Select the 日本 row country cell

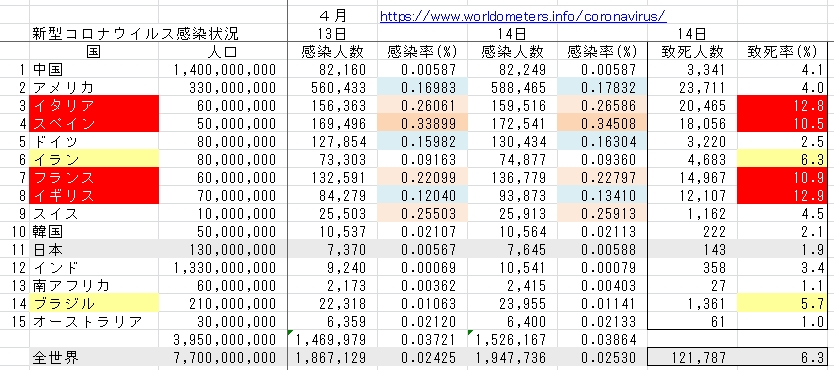coord(94,250)
